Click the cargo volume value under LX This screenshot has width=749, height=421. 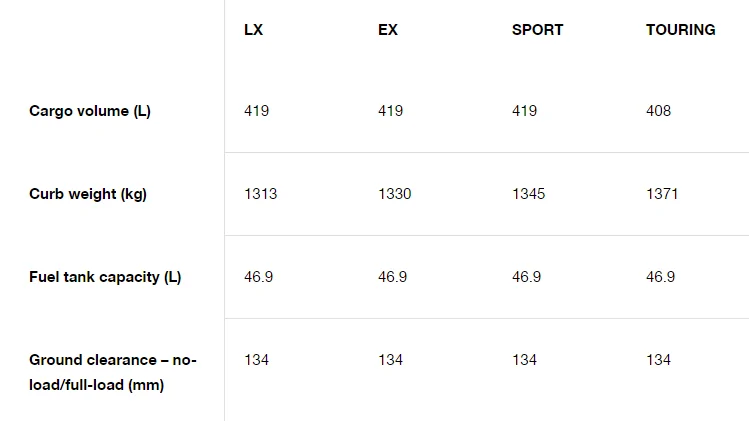point(257,111)
